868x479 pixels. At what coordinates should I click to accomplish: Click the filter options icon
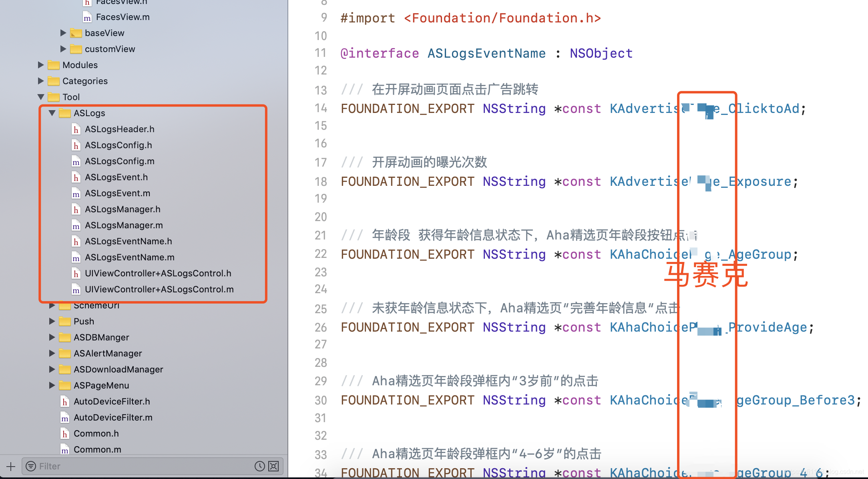31,466
